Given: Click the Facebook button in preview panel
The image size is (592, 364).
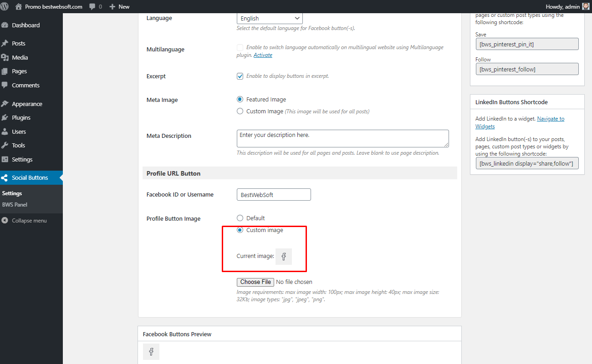Looking at the screenshot, I should 151,352.
